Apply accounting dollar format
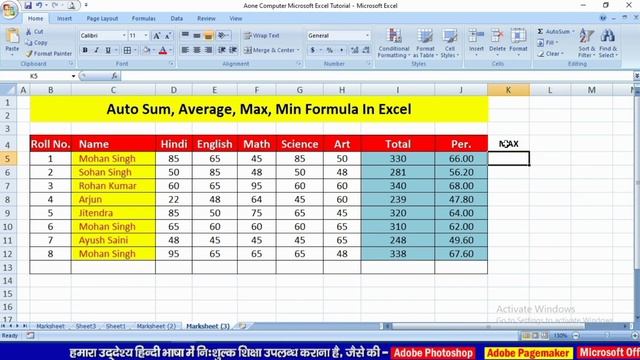Viewport: 640px width, 360px height. tap(312, 50)
